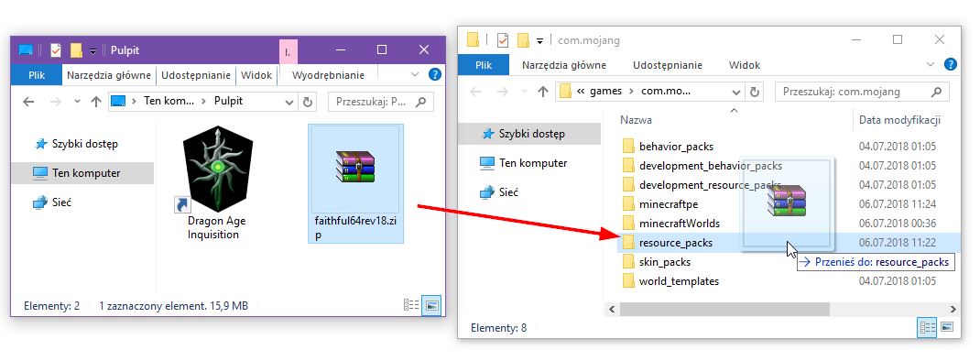The width and height of the screenshot is (980, 361).
Task: Open recent locations dropdown in Pulpit
Action: click(77, 102)
